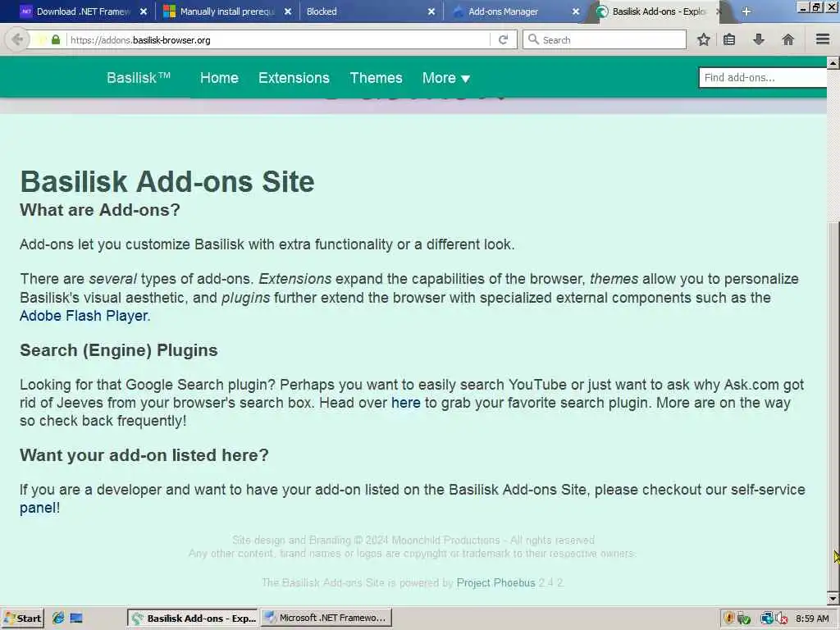Screen dimensions: 840x630
Task: Close the Add-ons Manager tab
Action: pyautogui.click(x=575, y=11)
